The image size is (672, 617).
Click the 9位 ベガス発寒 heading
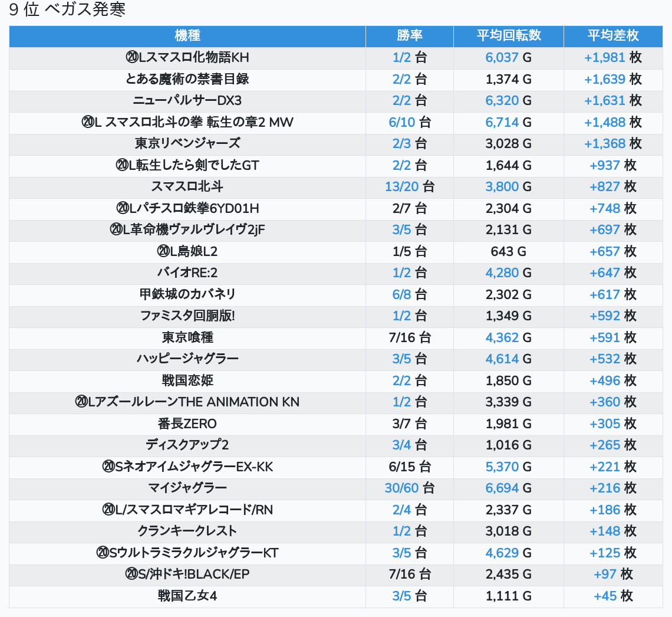68,10
